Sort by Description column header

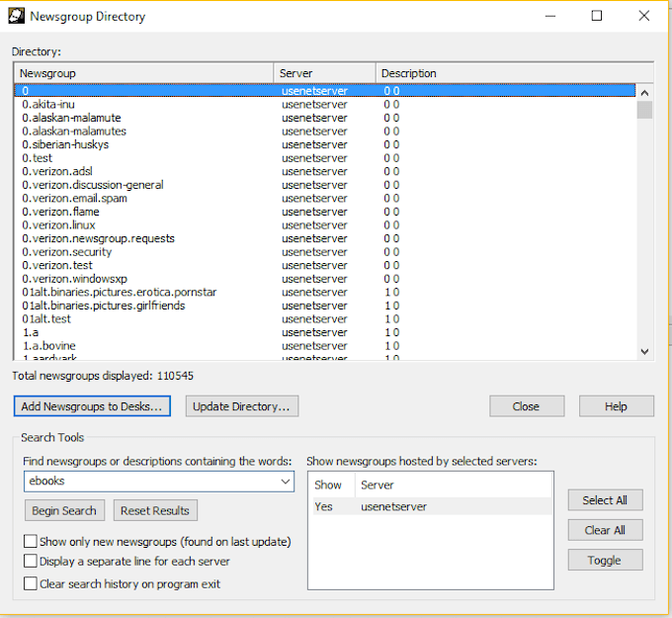click(514, 73)
